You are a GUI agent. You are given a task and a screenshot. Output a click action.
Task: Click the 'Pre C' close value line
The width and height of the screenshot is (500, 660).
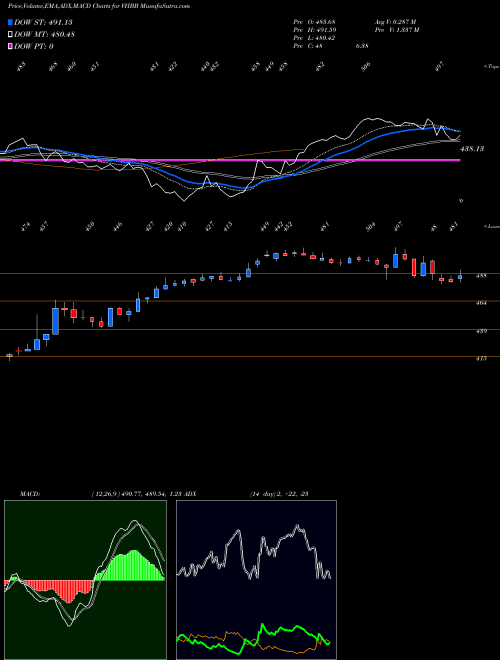331,46
